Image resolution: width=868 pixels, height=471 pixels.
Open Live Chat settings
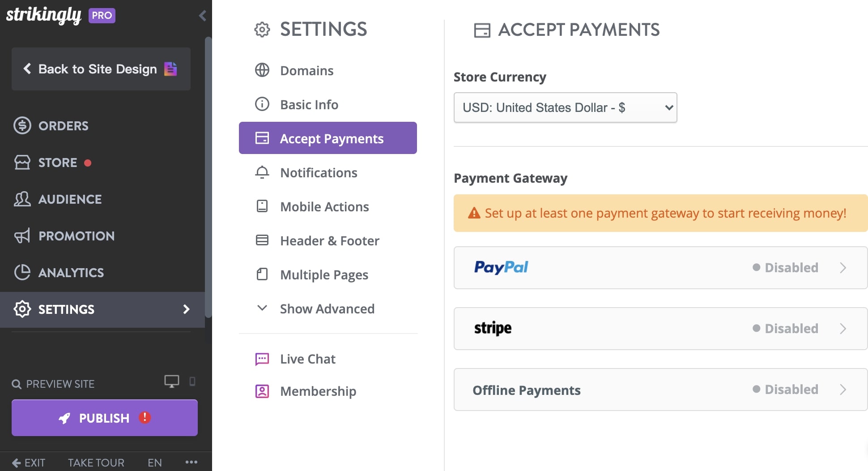[x=307, y=359]
